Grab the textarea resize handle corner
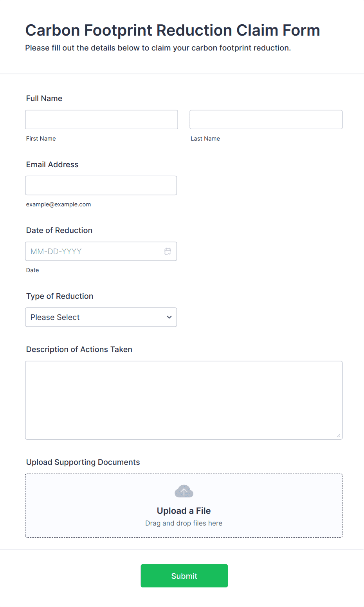 coord(339,435)
